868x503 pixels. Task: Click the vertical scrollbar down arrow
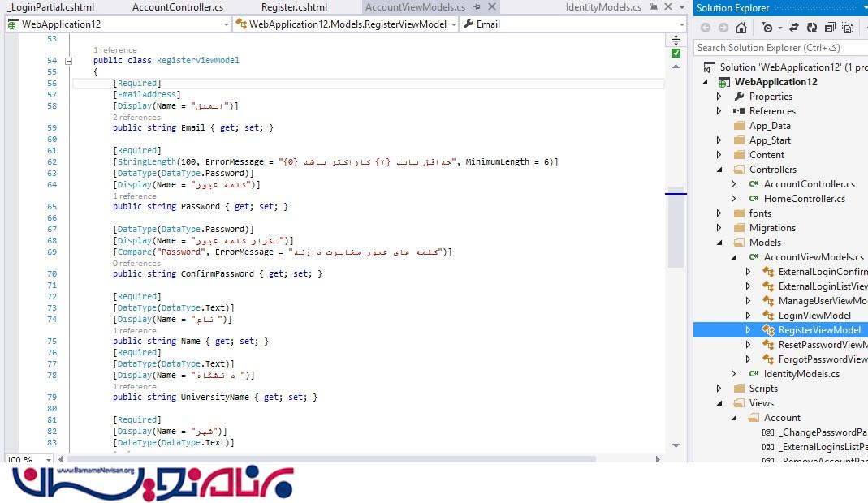click(676, 445)
